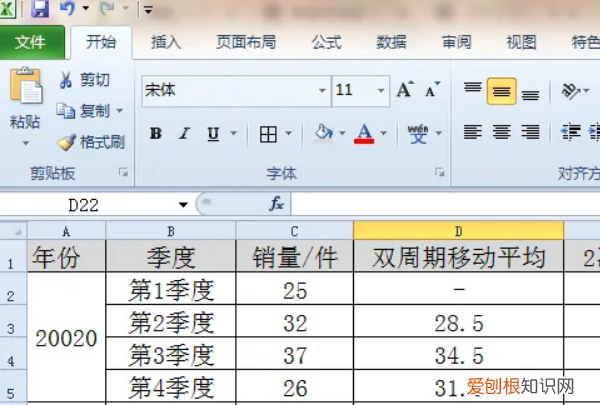Click the 粘贴 clipboard icon
This screenshot has height=405, width=600.
pos(25,86)
